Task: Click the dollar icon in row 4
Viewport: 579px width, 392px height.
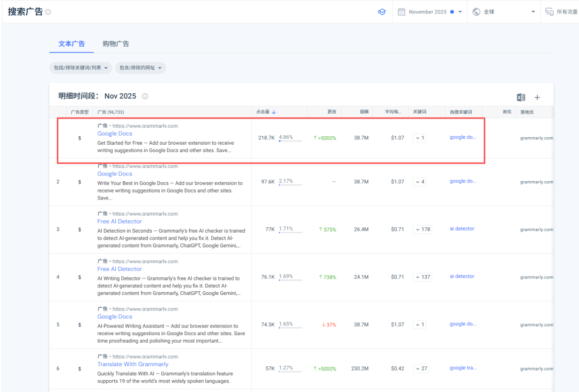Action: (79, 277)
